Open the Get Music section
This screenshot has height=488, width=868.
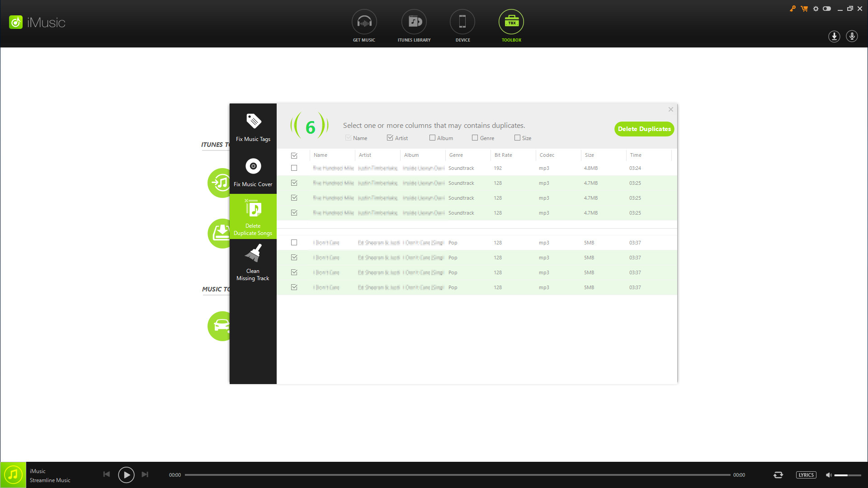pyautogui.click(x=364, y=26)
